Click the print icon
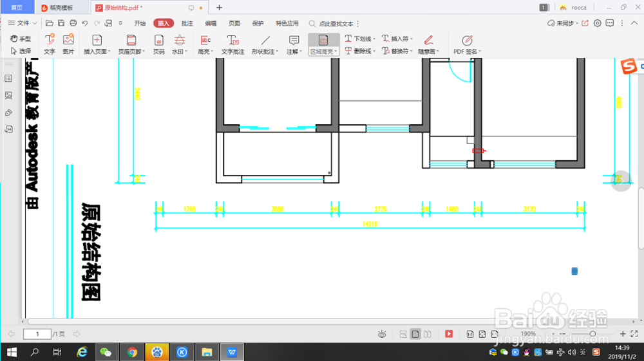The height and width of the screenshot is (361, 644). pos(73,23)
